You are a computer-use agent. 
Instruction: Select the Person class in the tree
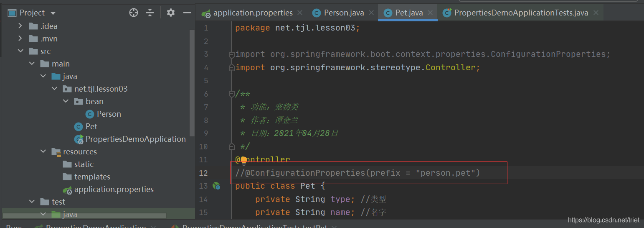109,114
